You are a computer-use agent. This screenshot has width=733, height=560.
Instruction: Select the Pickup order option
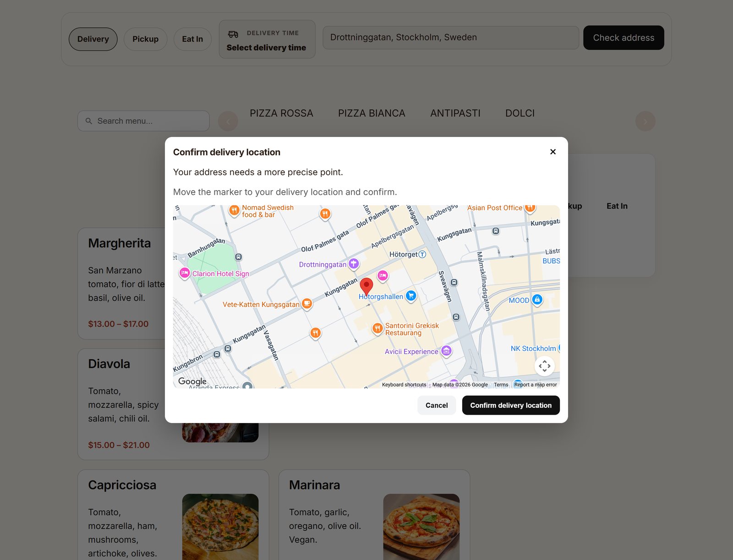click(x=145, y=39)
